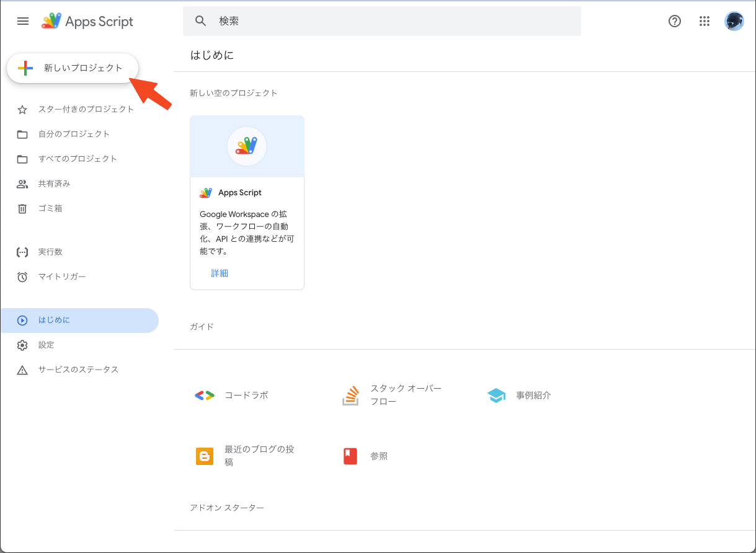Click the settings gear icon

pos(22,345)
